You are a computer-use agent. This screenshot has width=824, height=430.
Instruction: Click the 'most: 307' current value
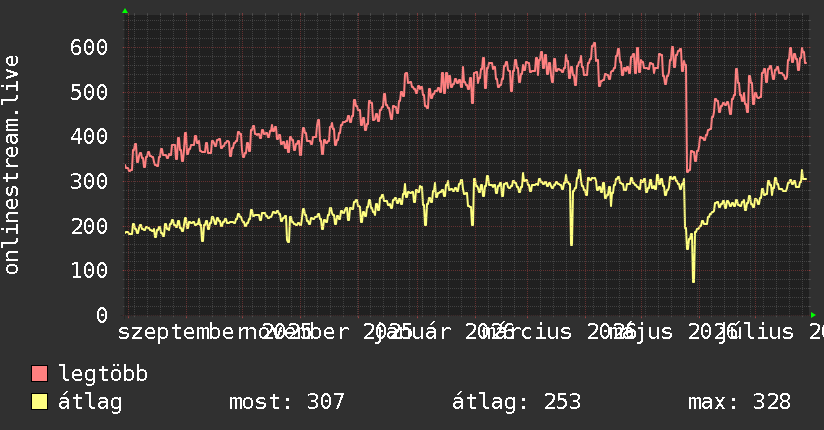[x=287, y=402]
